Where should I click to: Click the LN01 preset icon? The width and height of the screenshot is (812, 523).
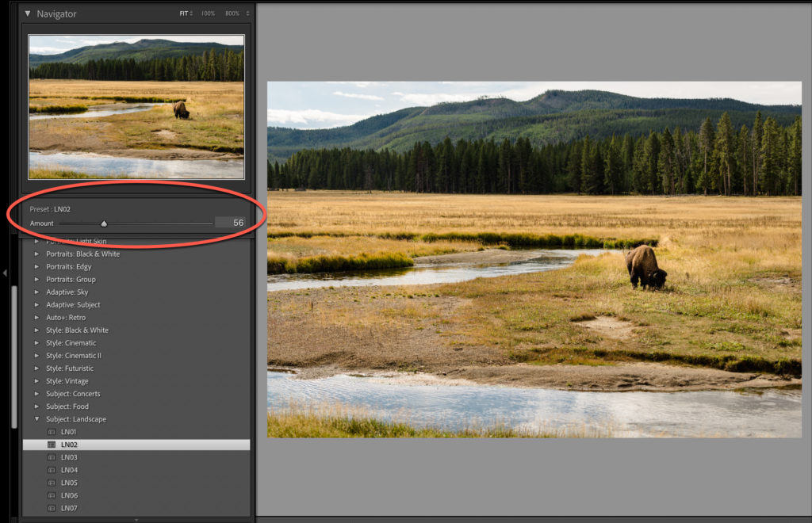click(x=52, y=432)
